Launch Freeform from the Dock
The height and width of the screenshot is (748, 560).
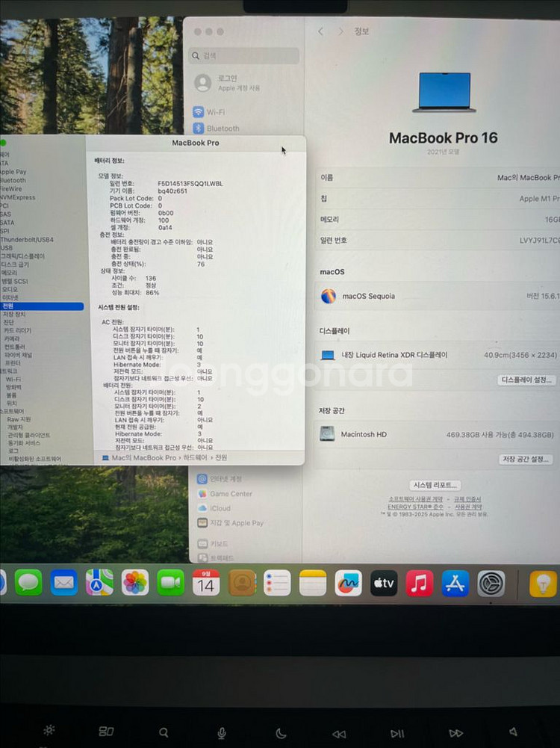349,582
